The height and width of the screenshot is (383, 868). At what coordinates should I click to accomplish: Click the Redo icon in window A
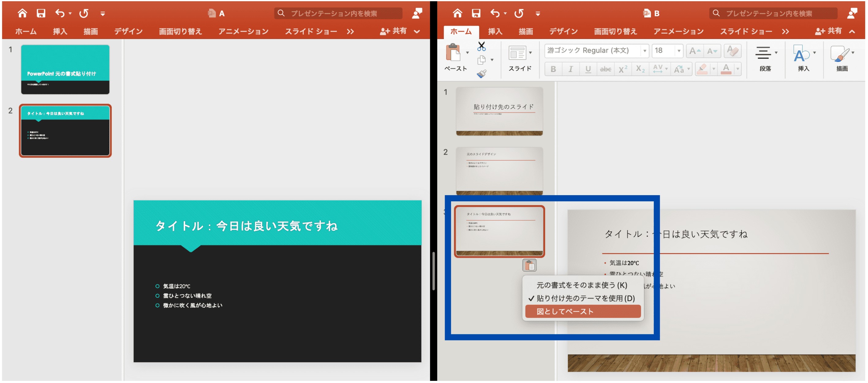click(x=84, y=13)
